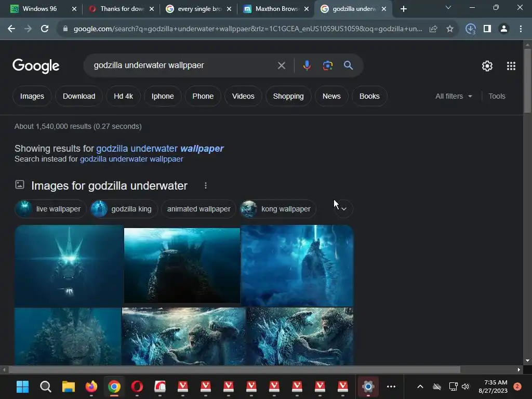Toggle the Chrome side panel

pos(487,29)
